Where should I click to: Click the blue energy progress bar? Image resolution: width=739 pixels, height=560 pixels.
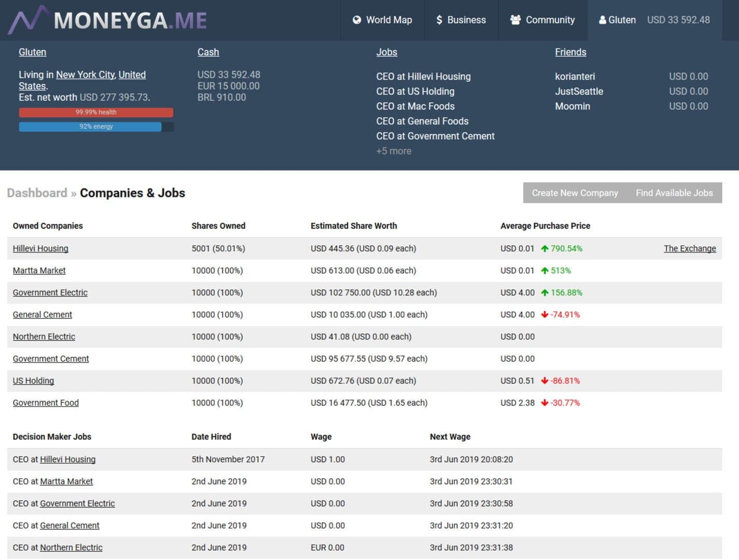90,127
